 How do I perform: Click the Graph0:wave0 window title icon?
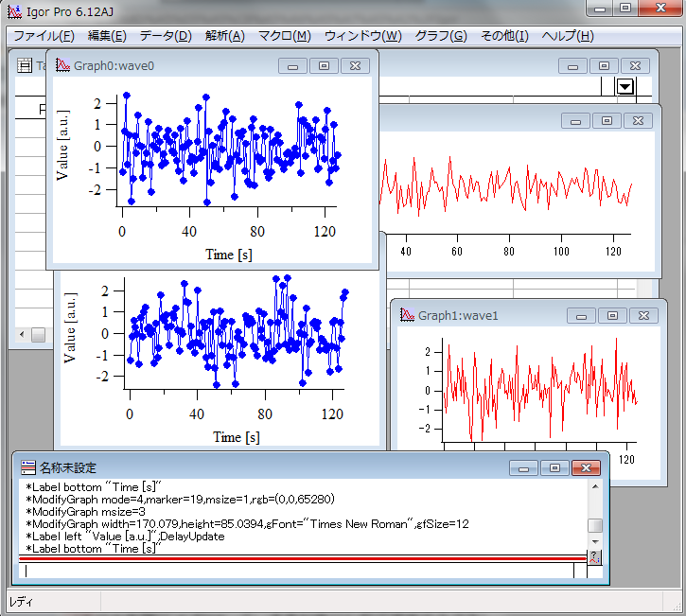(62, 65)
